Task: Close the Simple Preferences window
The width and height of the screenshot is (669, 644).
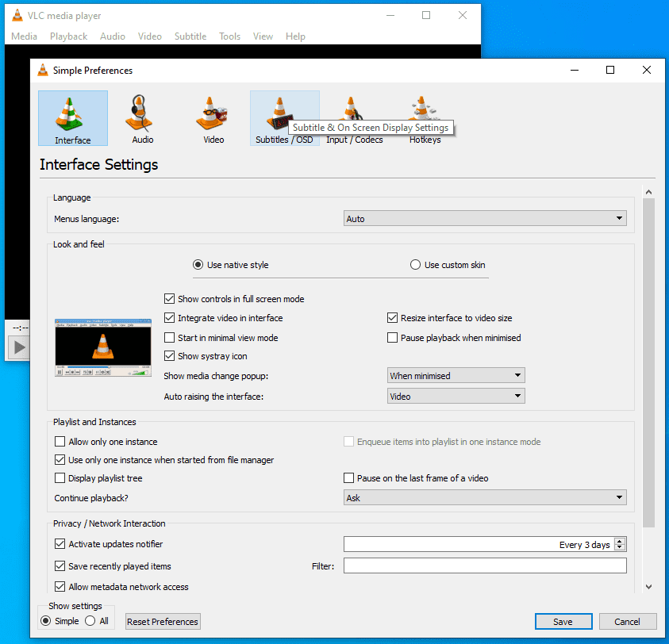Action: pyautogui.click(x=647, y=70)
